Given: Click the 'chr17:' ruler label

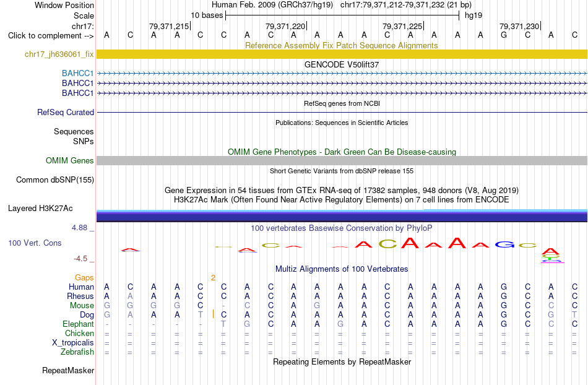Looking at the screenshot, I should 83,26.
